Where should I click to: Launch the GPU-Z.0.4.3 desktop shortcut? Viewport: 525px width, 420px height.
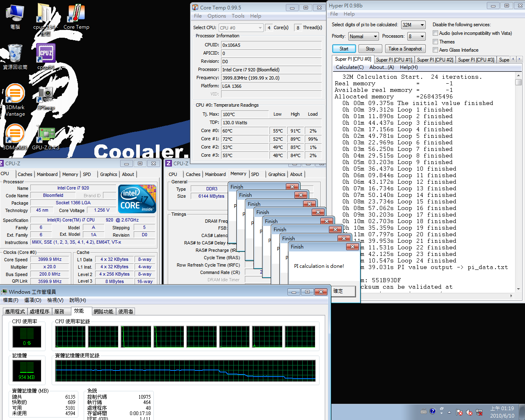coord(46,137)
